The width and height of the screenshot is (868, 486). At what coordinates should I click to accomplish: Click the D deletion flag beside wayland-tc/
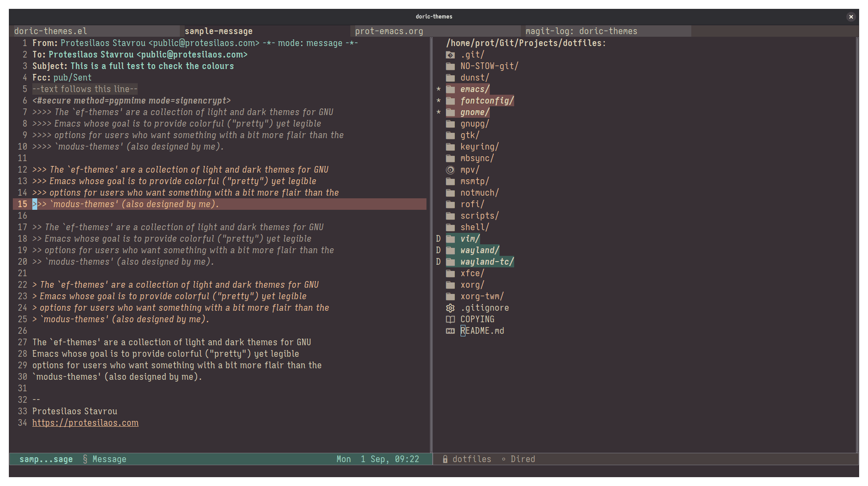tap(438, 262)
